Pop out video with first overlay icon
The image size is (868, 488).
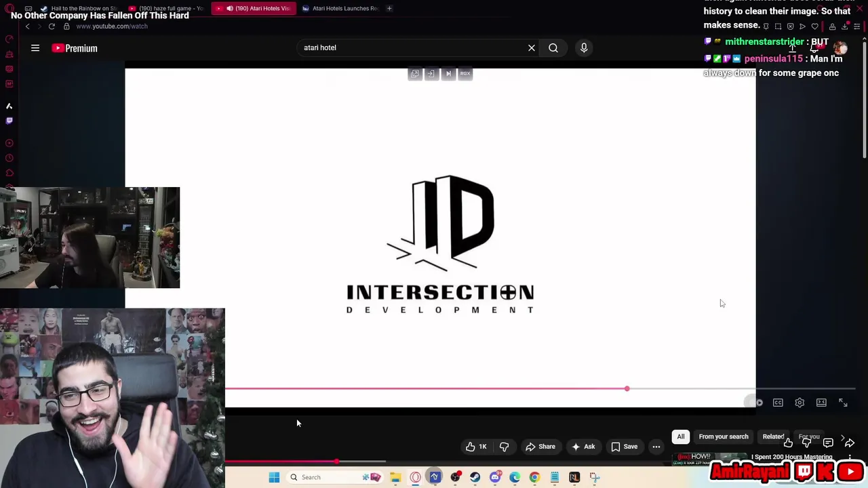click(x=415, y=73)
